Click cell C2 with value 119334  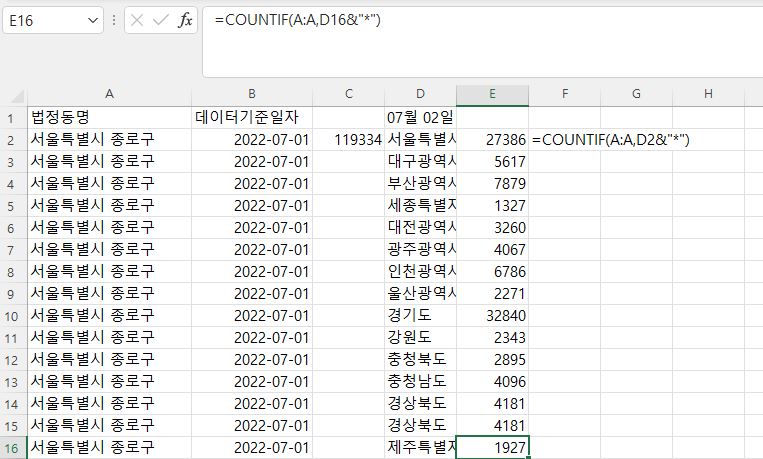point(348,140)
